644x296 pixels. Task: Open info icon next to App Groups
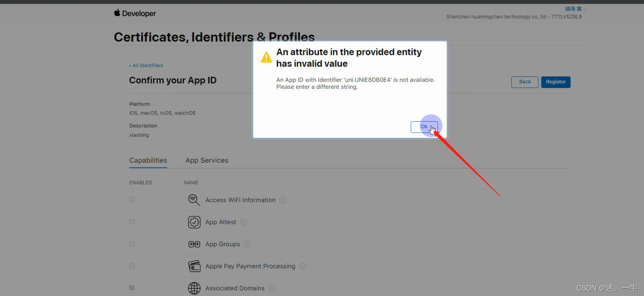point(247,245)
